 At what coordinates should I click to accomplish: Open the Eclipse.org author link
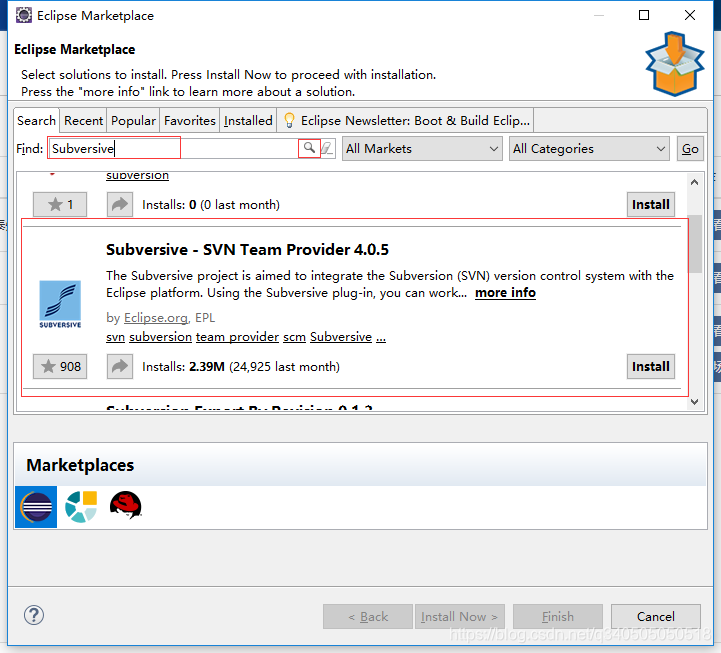coord(156,318)
